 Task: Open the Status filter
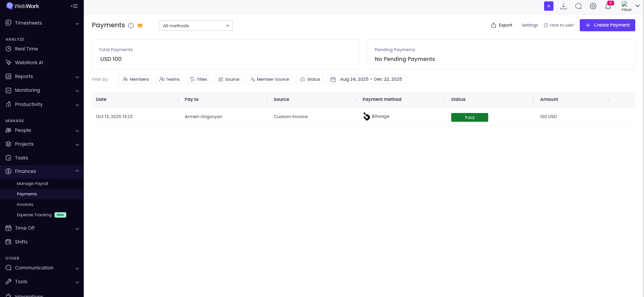click(310, 79)
